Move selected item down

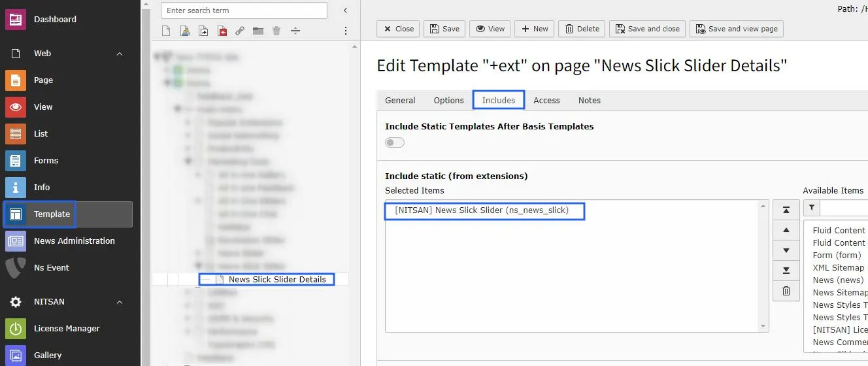pyautogui.click(x=786, y=250)
